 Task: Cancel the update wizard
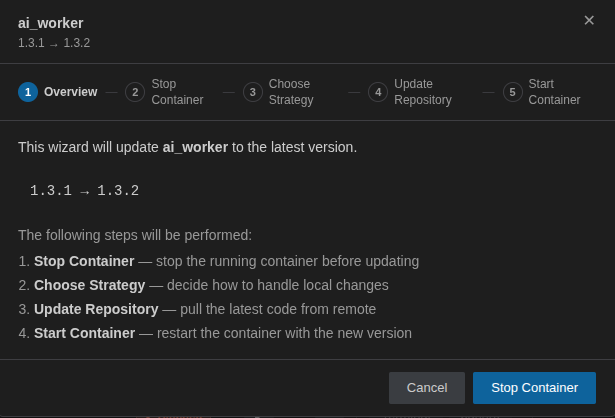pos(427,388)
